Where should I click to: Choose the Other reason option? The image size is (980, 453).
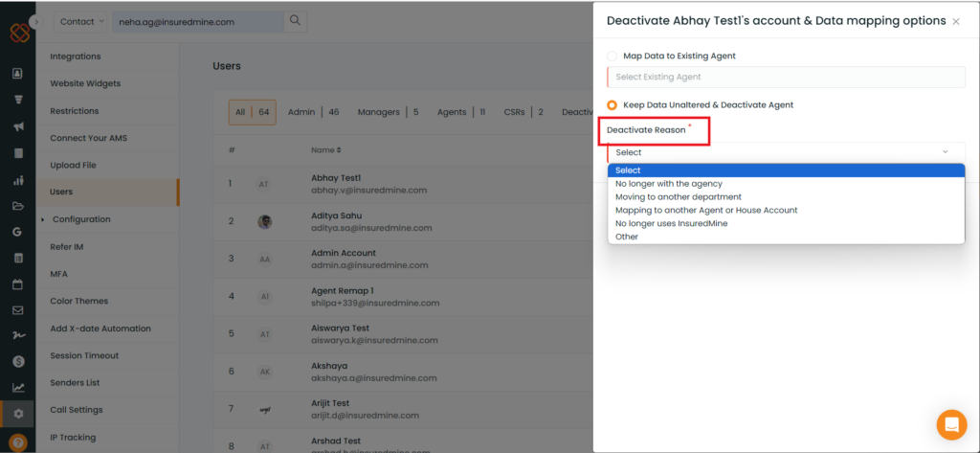click(x=787, y=237)
